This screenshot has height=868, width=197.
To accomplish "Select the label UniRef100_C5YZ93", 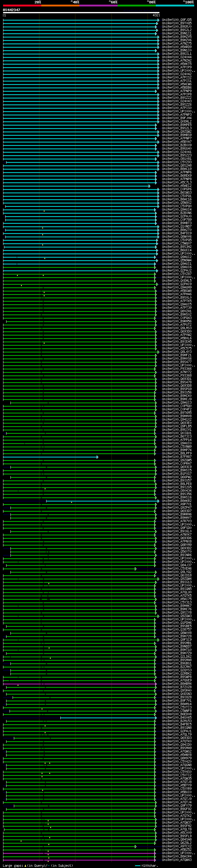I will click(177, 162).
